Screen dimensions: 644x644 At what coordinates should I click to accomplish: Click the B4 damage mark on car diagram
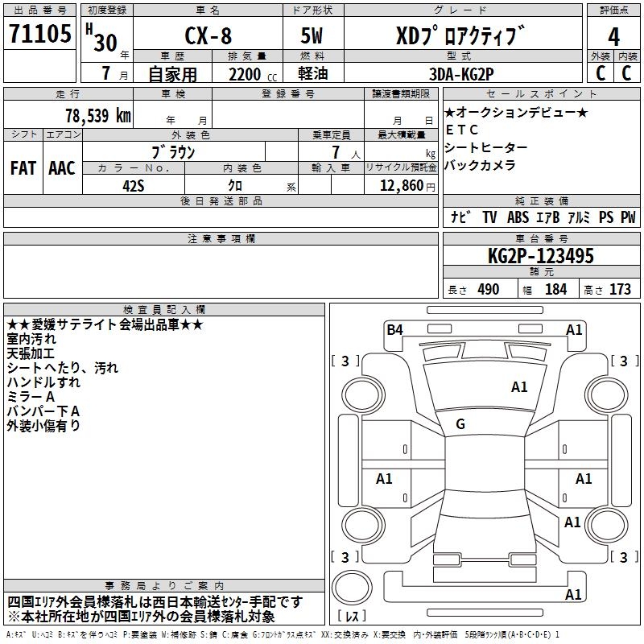pos(394,329)
